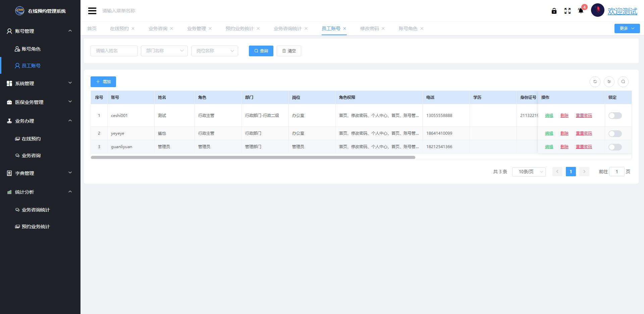The image size is (644, 314).
Task: Toggle lock switch for ceshi001
Action: pyautogui.click(x=615, y=116)
